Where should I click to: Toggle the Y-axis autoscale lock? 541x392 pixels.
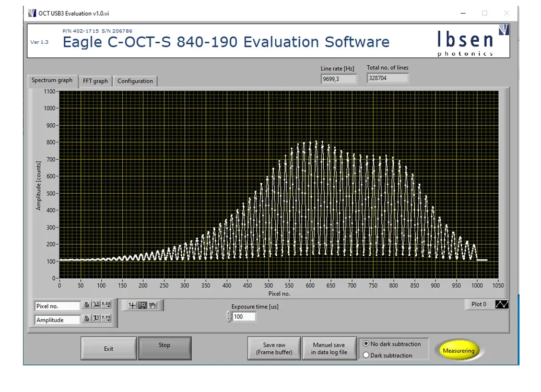point(87,318)
